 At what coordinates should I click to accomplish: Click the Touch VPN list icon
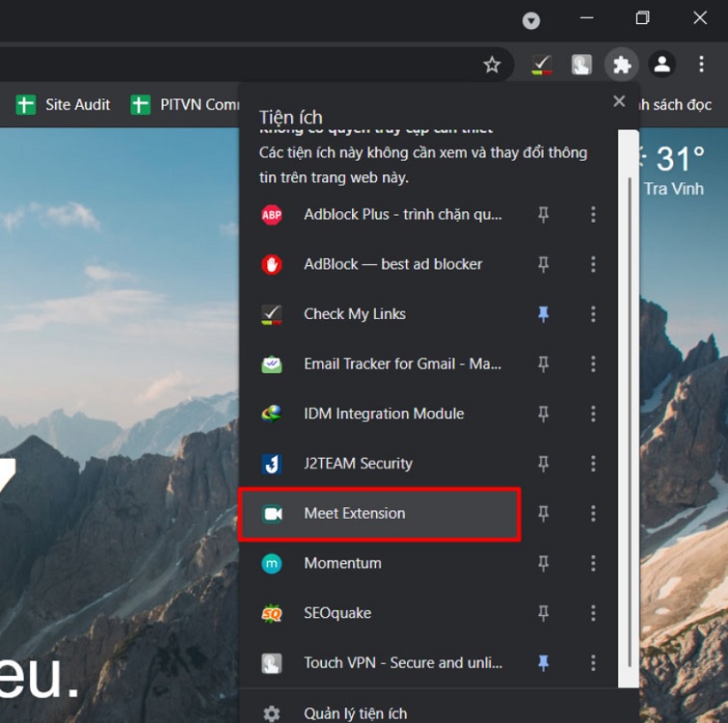(272, 663)
